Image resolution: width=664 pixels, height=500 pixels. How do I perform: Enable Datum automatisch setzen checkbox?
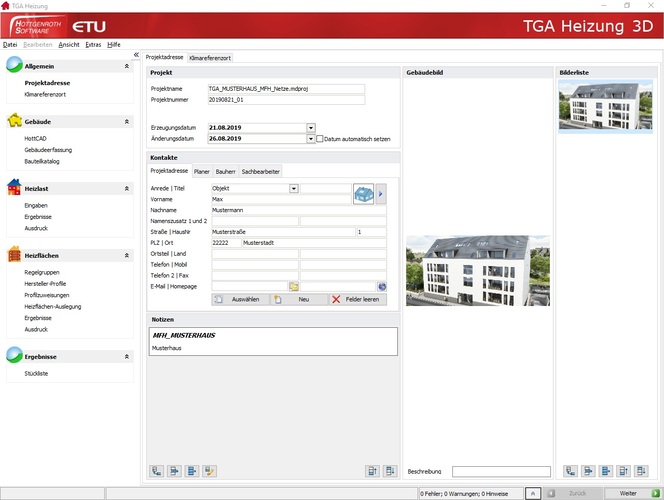tap(319, 139)
